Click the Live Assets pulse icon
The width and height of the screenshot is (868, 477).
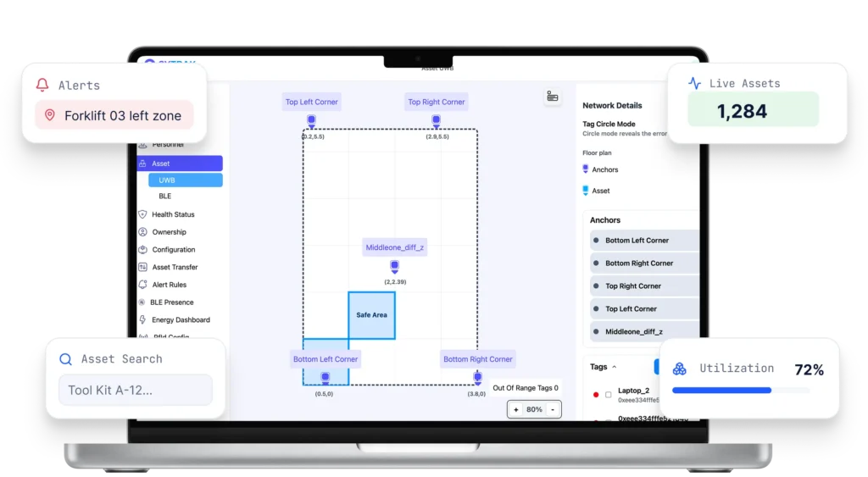coord(695,83)
